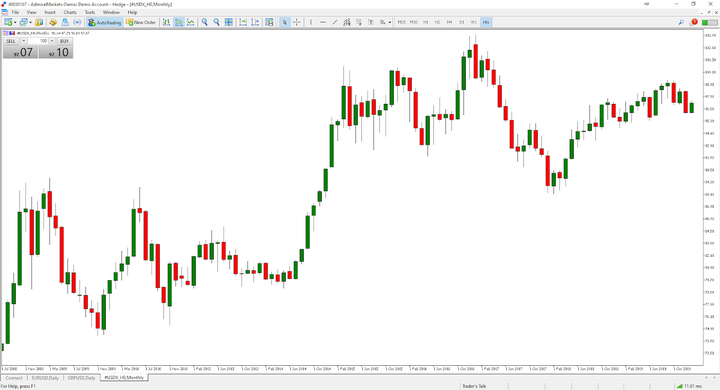The height and width of the screenshot is (390, 720).
Task: Click the 11.91 ms connection status
Action: pos(690,386)
